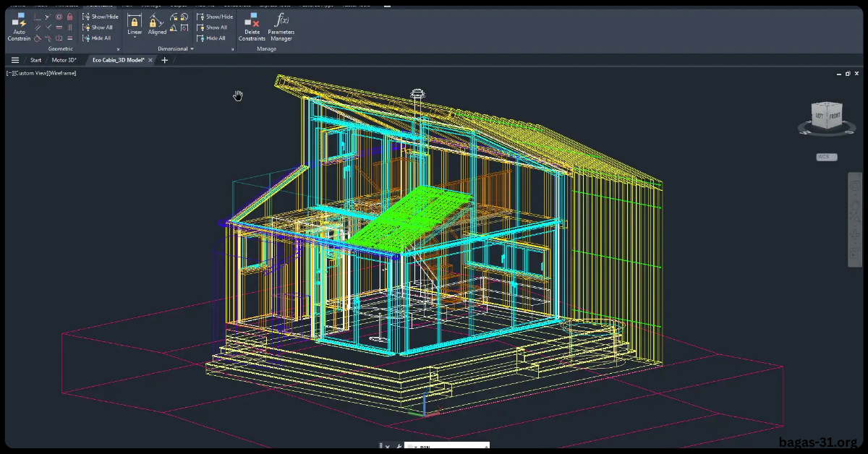The width and height of the screenshot is (868, 454).
Task: Open the file tabs hamburger menu
Action: coord(15,60)
